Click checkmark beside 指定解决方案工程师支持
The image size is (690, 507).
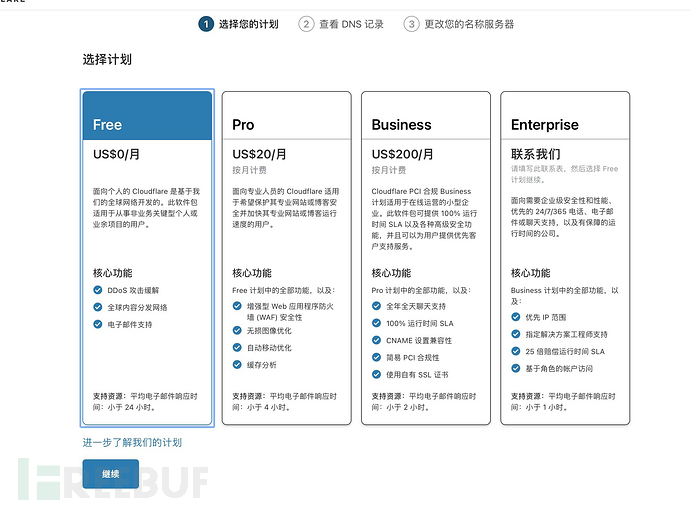pos(516,334)
